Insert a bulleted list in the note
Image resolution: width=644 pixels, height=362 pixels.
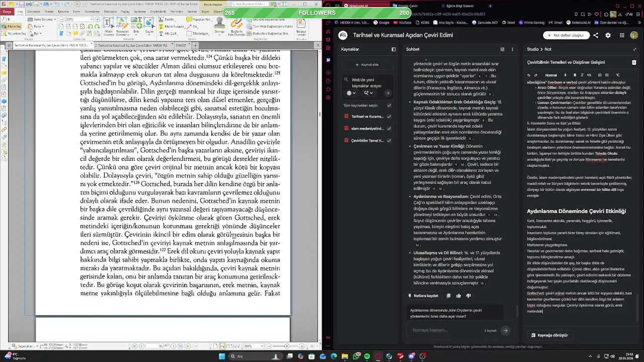(607, 75)
